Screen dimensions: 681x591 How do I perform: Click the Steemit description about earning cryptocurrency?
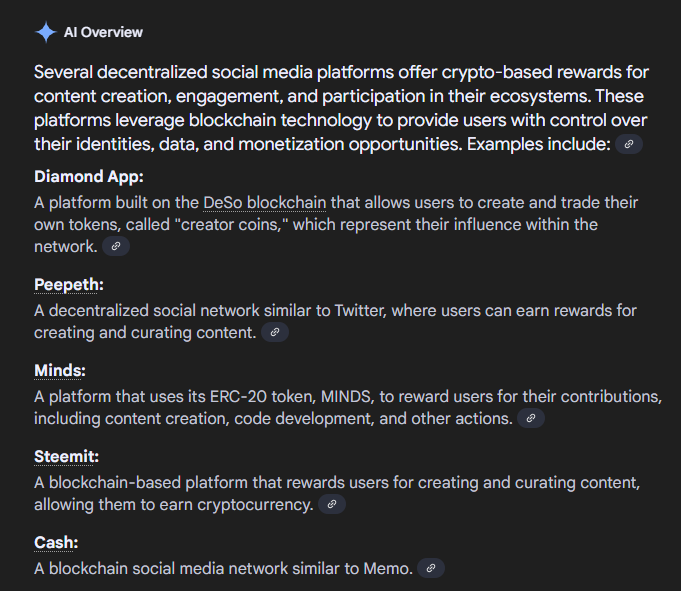[x=337, y=493]
